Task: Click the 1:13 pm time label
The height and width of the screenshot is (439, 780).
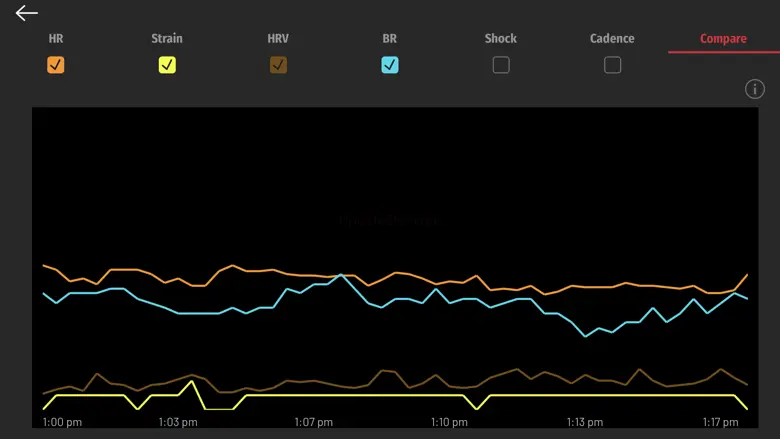Action: click(585, 422)
